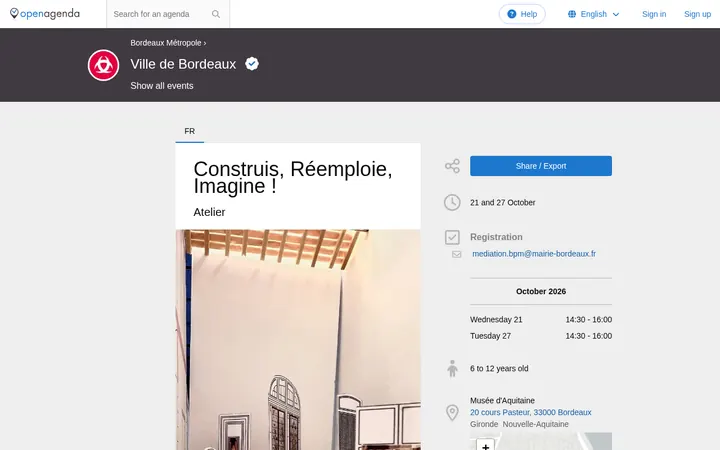The width and height of the screenshot is (720, 450).
Task: Click the clock icon beside dates
Action: [x=452, y=202]
